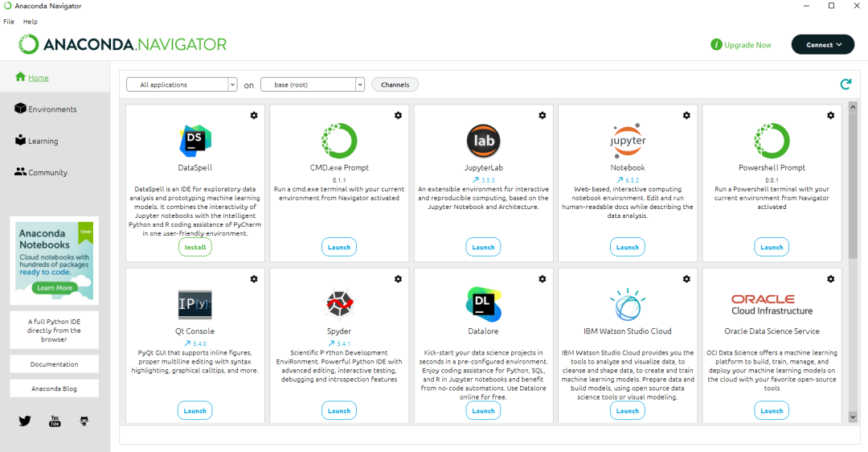Image resolution: width=868 pixels, height=452 pixels.
Task: Launch IBM Watson Studio Cloud
Action: point(628,411)
